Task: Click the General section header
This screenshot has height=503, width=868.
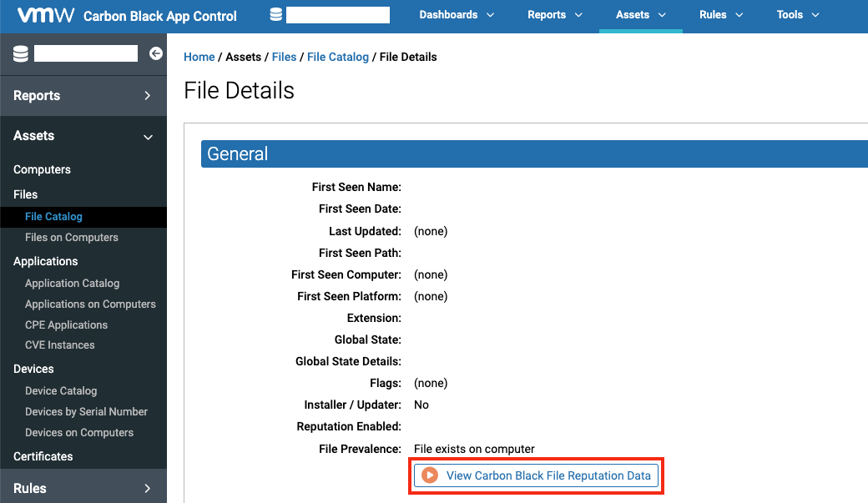Action: pos(534,153)
